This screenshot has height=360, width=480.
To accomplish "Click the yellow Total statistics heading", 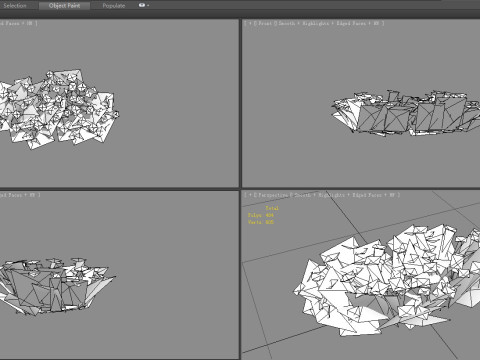I will (x=272, y=208).
